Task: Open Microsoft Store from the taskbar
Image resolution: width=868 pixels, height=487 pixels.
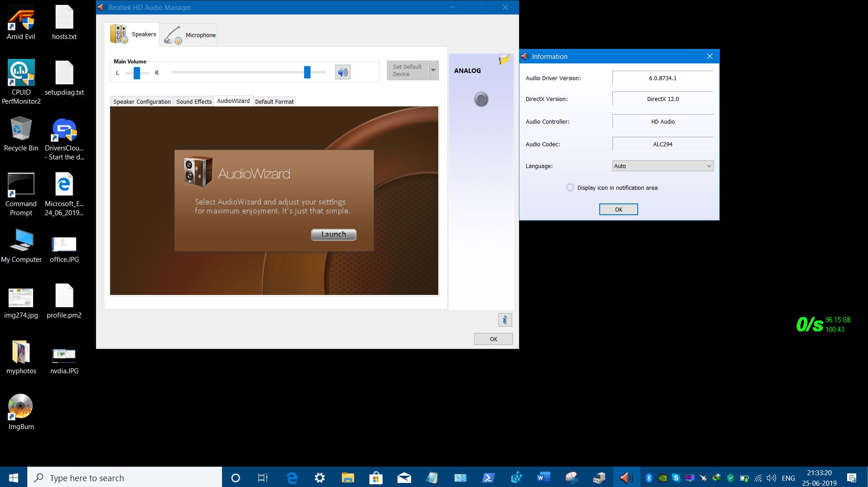Action: point(376,477)
